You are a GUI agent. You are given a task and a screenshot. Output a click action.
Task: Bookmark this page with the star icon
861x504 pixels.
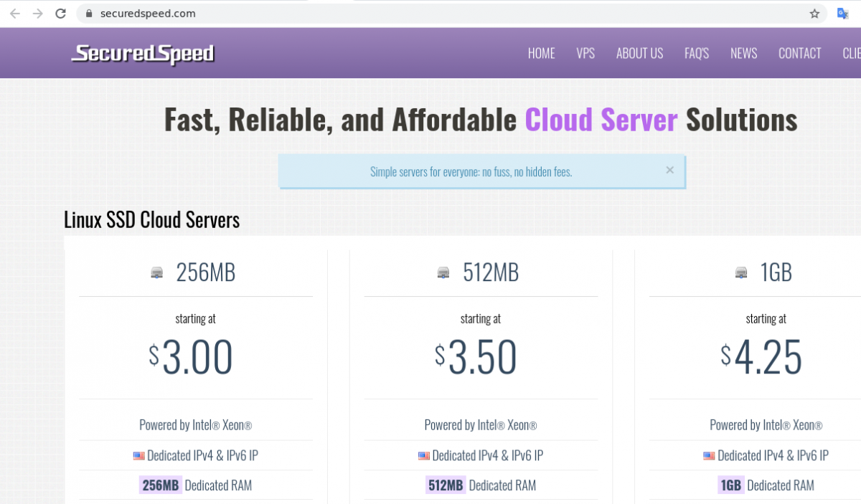click(x=814, y=14)
